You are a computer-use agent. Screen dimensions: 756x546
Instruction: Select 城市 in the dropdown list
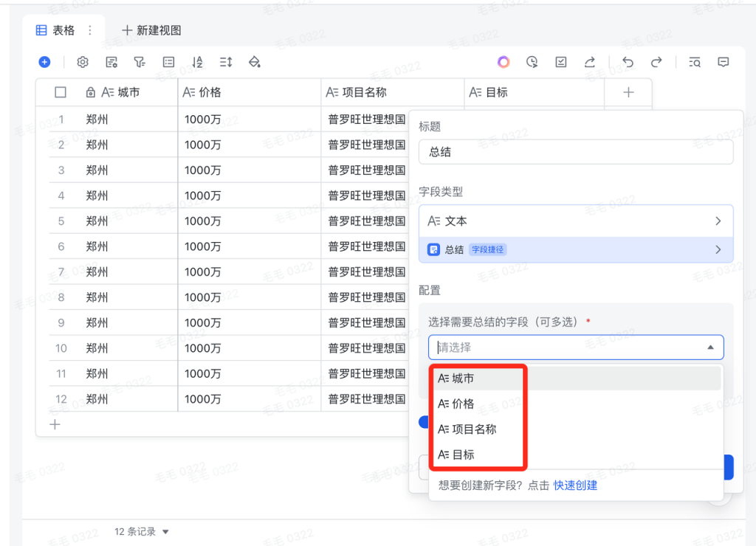tap(576, 379)
